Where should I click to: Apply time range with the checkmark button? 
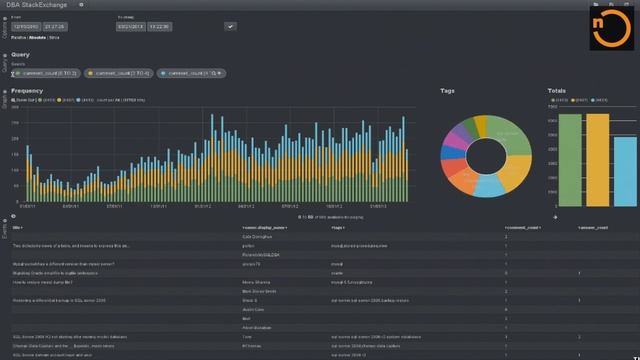(230, 27)
